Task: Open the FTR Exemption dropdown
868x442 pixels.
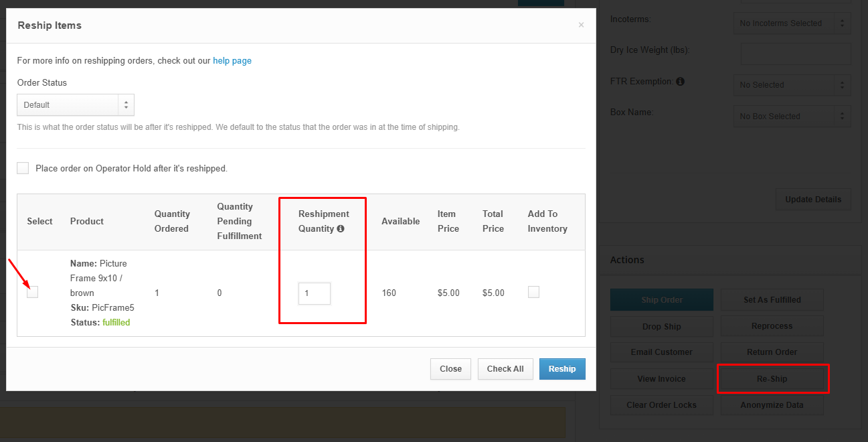Action: (x=792, y=85)
